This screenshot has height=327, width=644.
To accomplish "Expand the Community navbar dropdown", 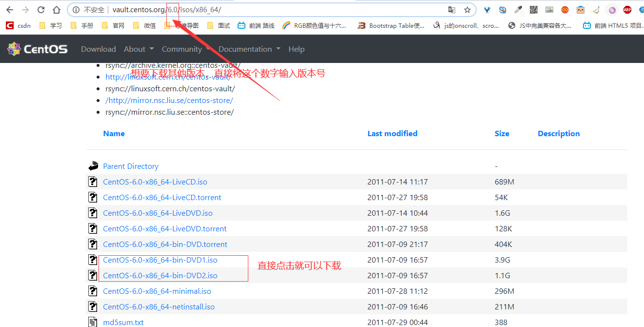I will [x=186, y=49].
